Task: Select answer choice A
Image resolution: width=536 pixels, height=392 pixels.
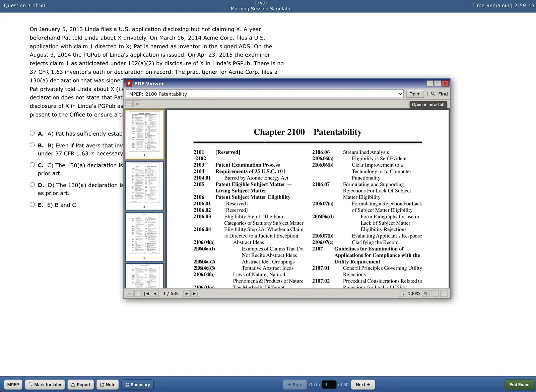Action: pyautogui.click(x=32, y=133)
